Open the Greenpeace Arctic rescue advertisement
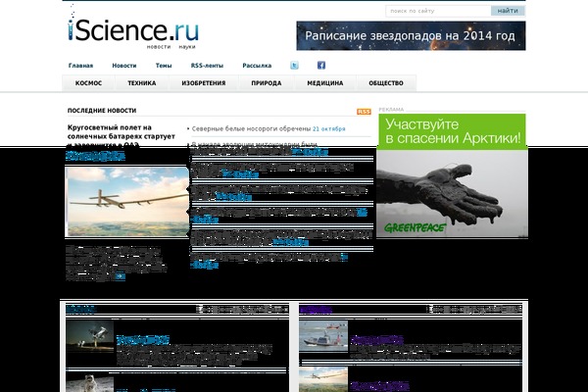This screenshot has height=392, width=588. (452, 175)
